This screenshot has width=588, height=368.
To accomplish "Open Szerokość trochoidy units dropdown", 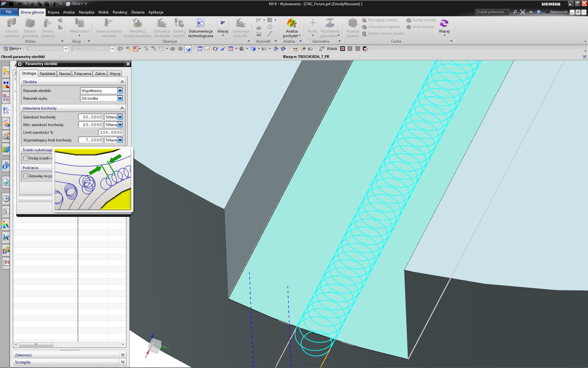I will coord(120,117).
